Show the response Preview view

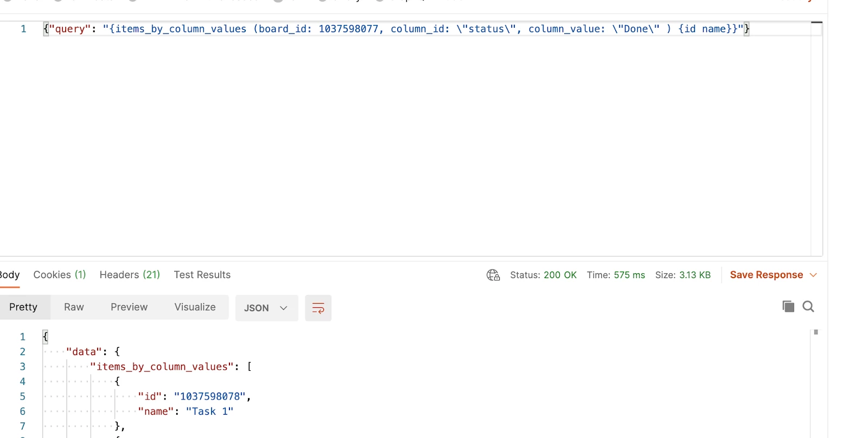pos(129,307)
